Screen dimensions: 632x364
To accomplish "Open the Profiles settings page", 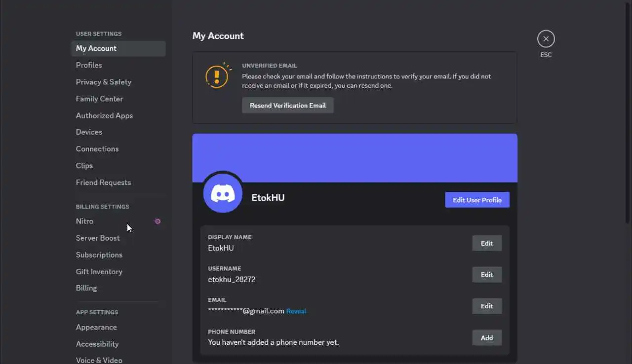I will click(118, 65).
